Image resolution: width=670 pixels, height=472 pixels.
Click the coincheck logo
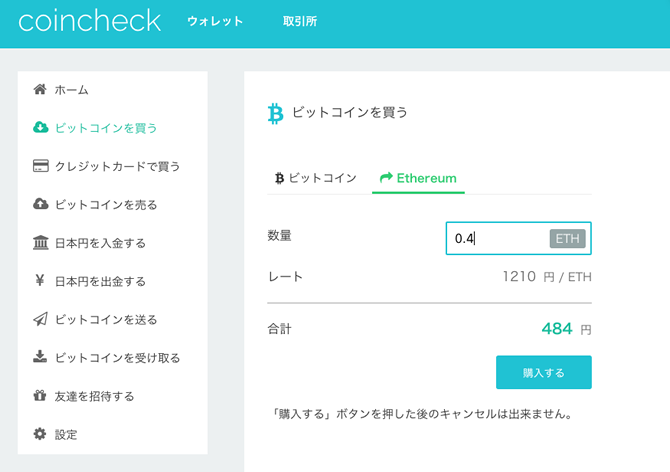click(89, 21)
